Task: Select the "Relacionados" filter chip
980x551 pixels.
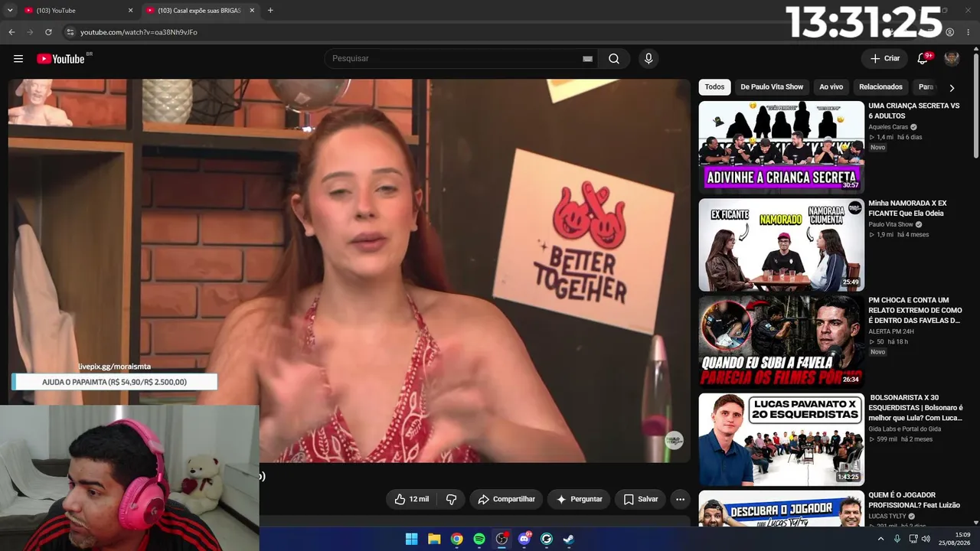Action: pos(880,87)
